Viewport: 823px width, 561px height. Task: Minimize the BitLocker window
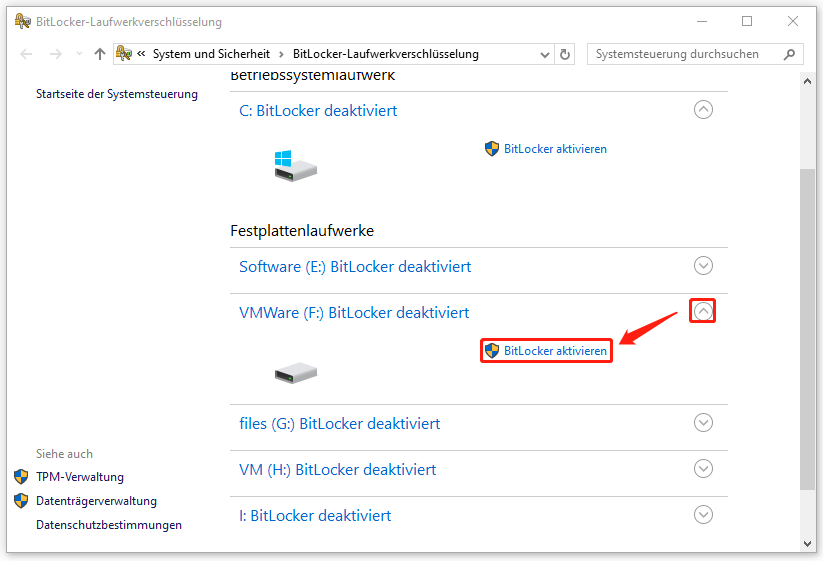click(x=702, y=22)
